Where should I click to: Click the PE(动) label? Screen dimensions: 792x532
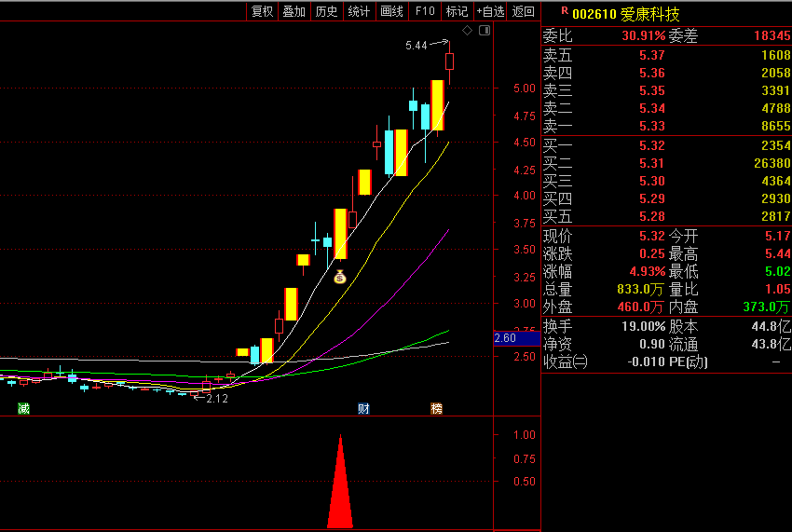pyautogui.click(x=688, y=361)
